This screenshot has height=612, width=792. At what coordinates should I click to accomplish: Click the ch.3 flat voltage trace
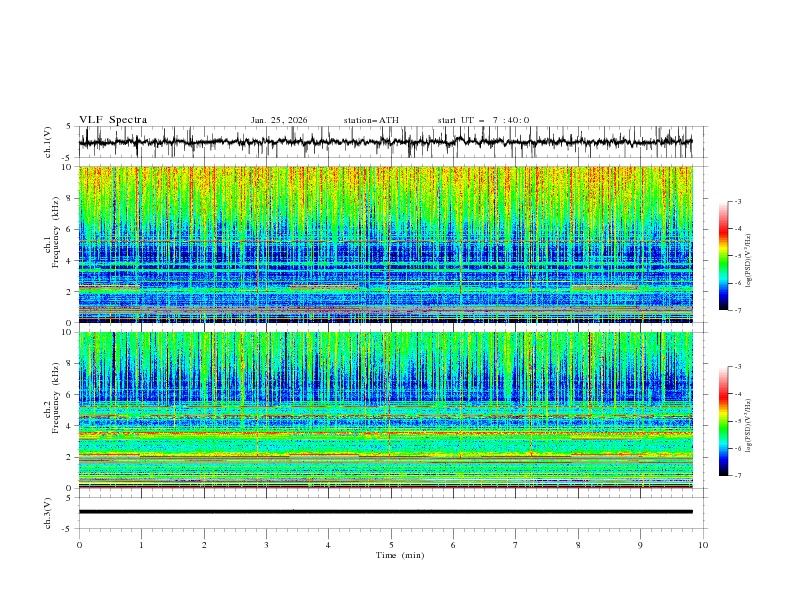(385, 512)
